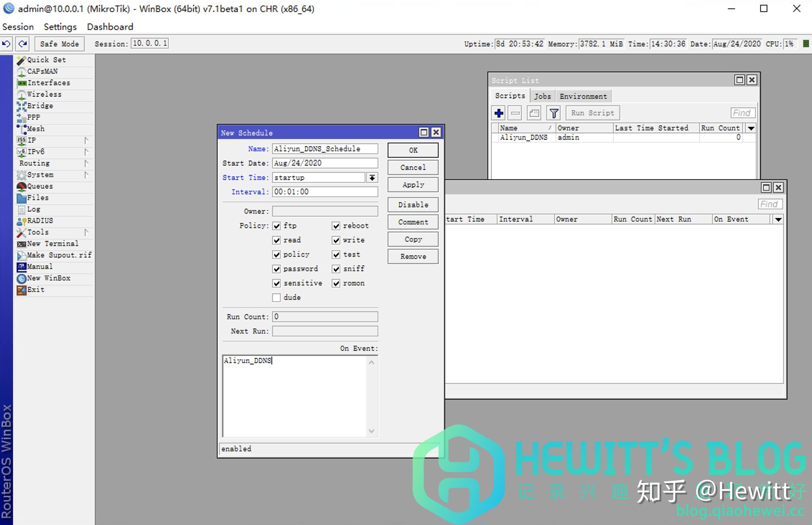812x525 pixels.
Task: Open the Manual sidebar item
Action: pyautogui.click(x=55, y=267)
